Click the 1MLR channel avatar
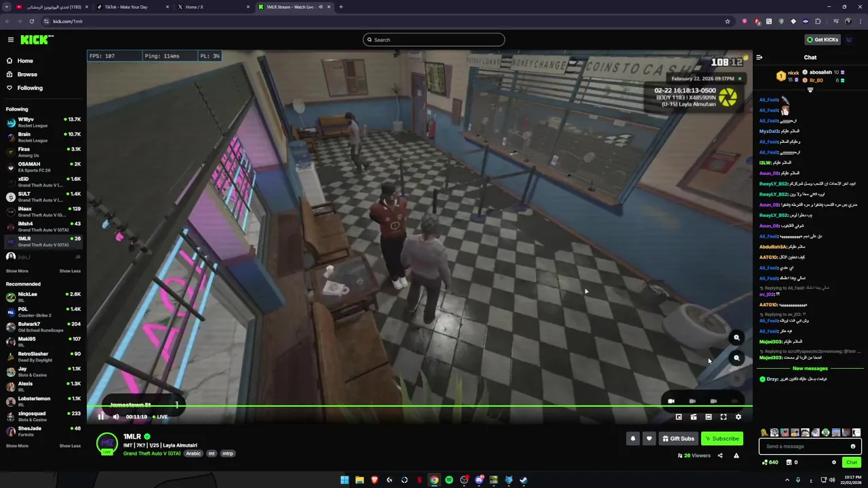This screenshot has width=868, height=488. click(x=106, y=444)
